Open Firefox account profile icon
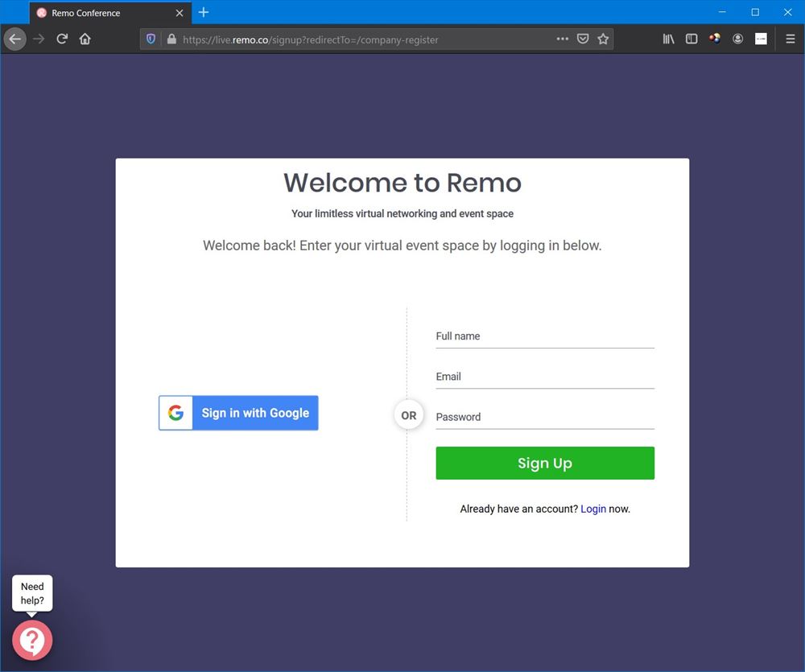The image size is (805, 672). pos(737,39)
